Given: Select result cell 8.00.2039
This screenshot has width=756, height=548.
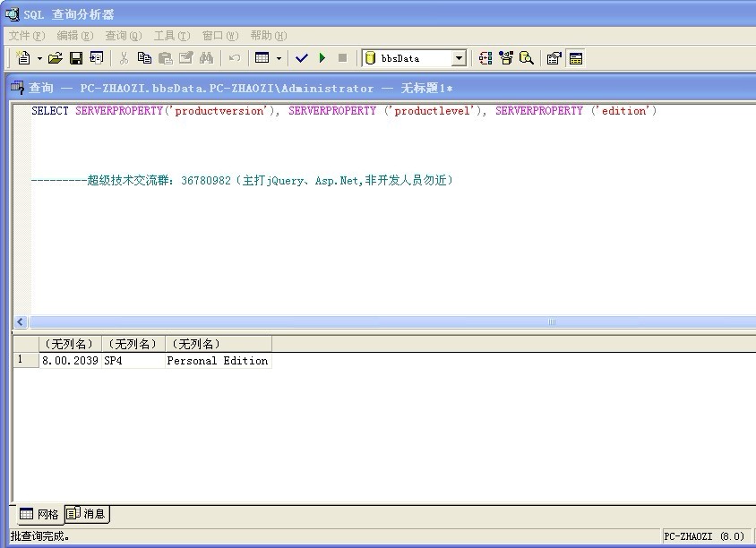Looking at the screenshot, I should tap(70, 361).
